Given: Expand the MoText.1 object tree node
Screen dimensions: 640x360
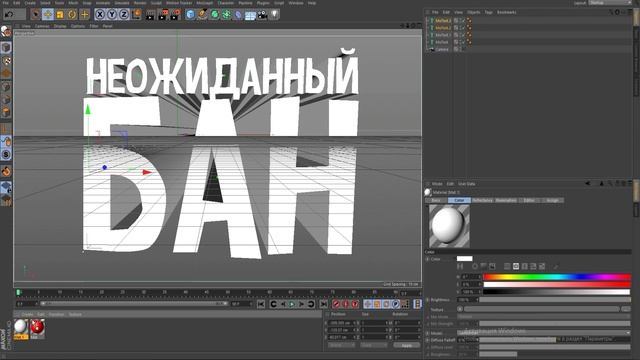Looking at the screenshot, I should 428,35.
